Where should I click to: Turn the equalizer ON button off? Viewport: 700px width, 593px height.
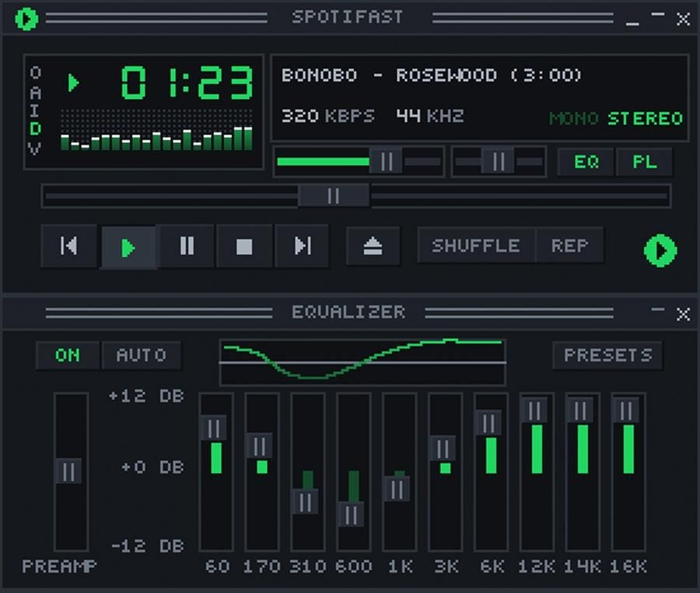[x=68, y=355]
